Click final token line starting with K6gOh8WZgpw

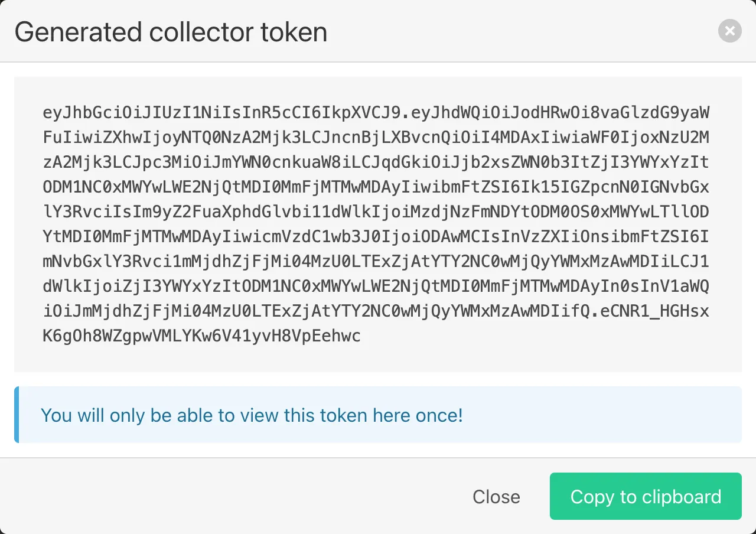point(201,336)
